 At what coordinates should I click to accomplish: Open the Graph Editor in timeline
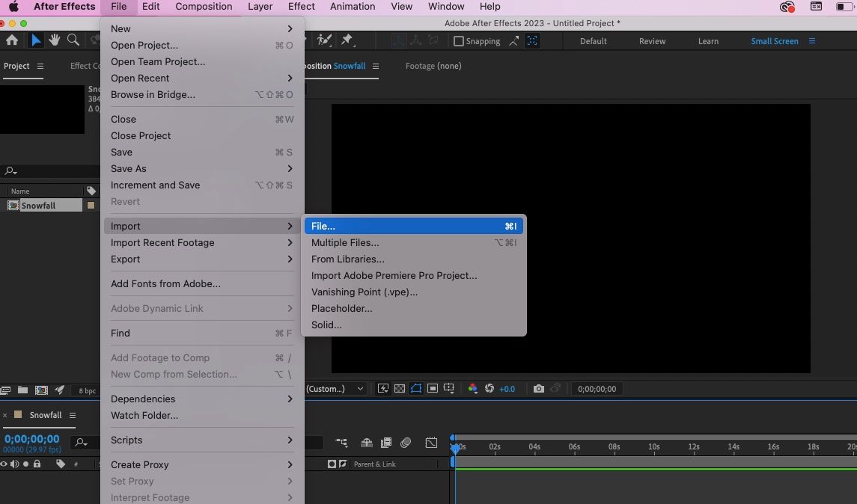pyautogui.click(x=431, y=443)
